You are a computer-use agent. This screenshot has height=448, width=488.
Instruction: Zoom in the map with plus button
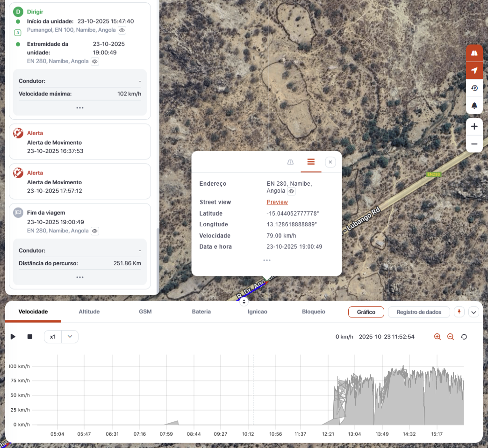474,127
